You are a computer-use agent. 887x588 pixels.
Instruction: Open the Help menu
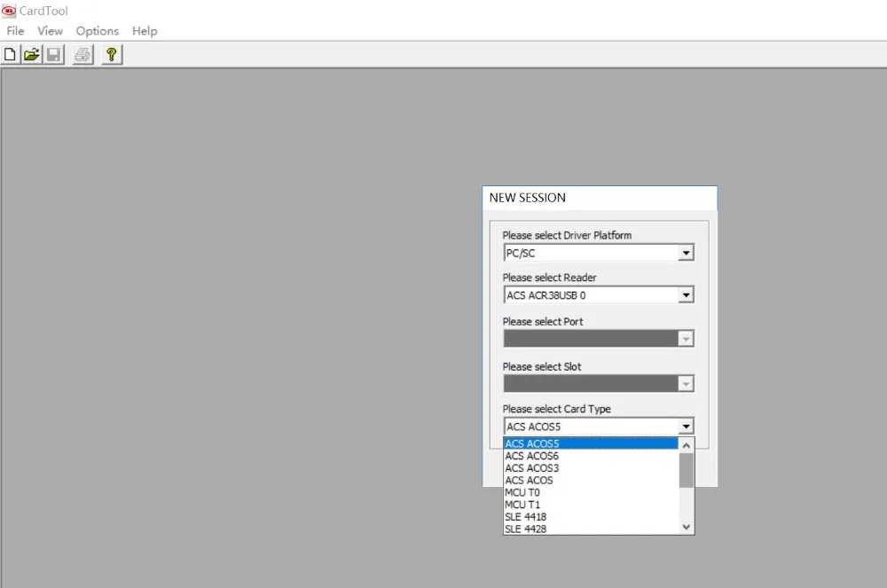click(145, 31)
